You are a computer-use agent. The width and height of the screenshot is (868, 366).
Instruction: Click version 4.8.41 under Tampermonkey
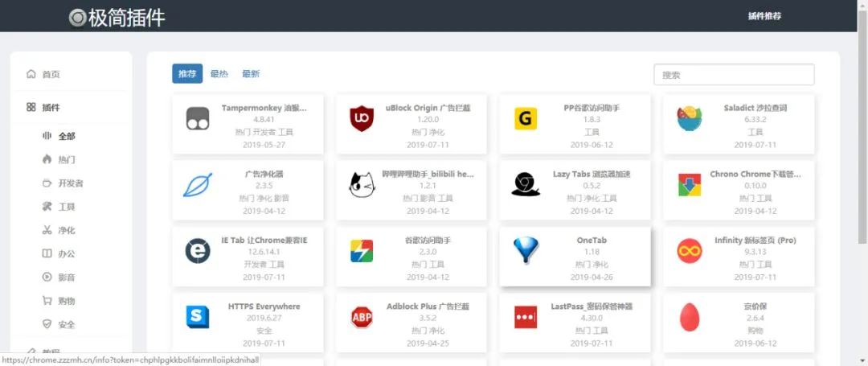point(264,120)
